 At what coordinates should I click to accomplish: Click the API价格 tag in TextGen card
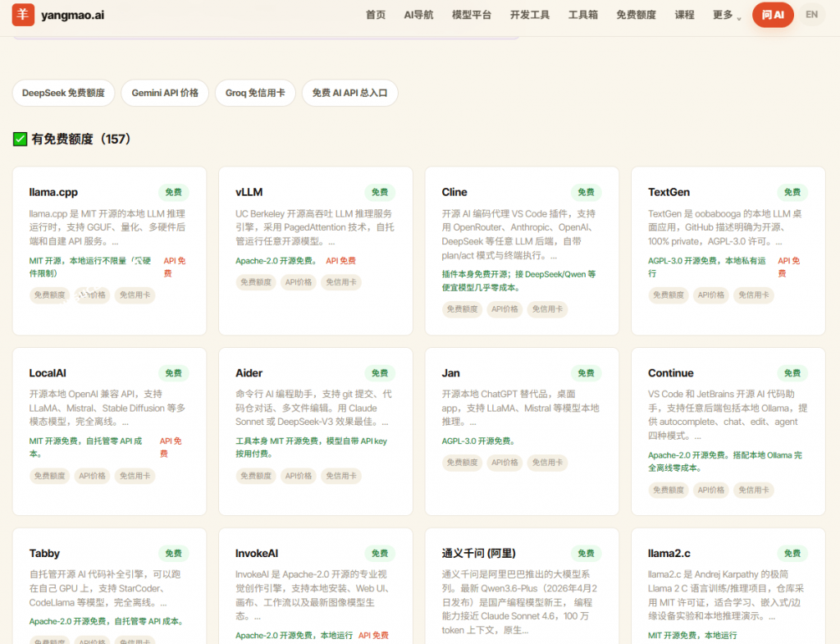tap(711, 295)
